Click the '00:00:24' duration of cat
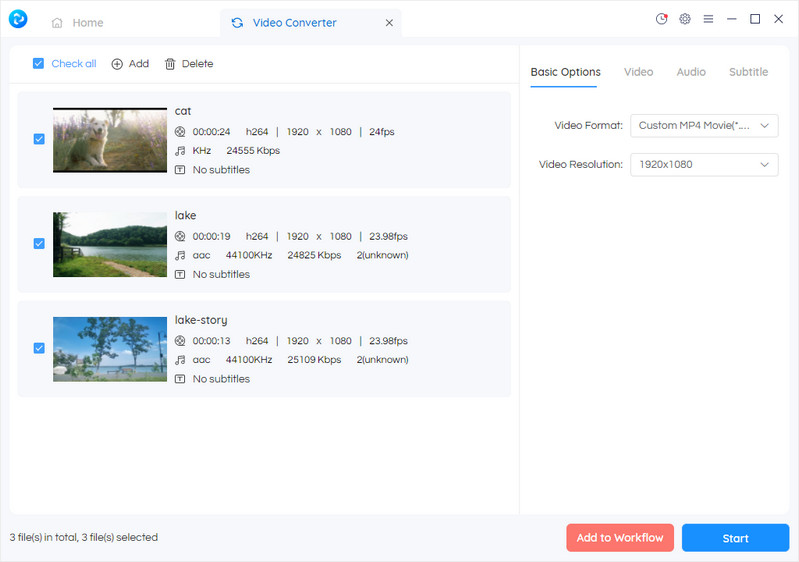Screen dimensions: 799x562 pyautogui.click(x=211, y=132)
